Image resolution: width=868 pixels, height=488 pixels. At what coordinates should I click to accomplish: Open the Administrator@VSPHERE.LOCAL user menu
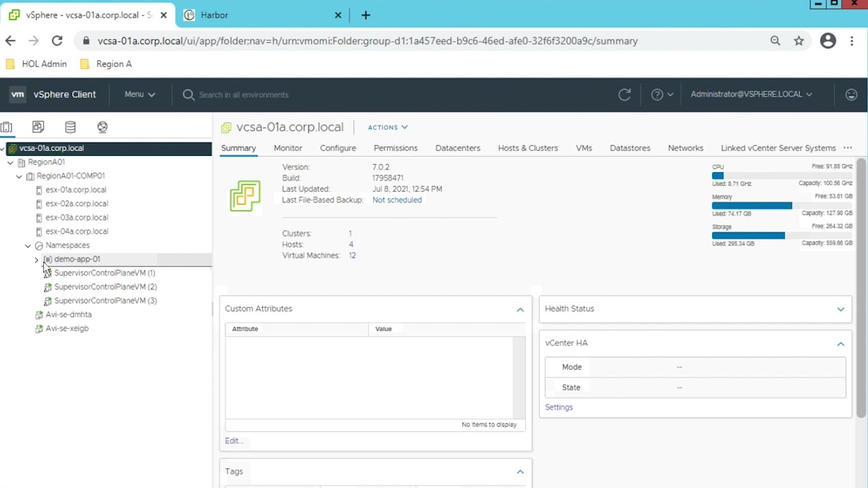tap(751, 94)
